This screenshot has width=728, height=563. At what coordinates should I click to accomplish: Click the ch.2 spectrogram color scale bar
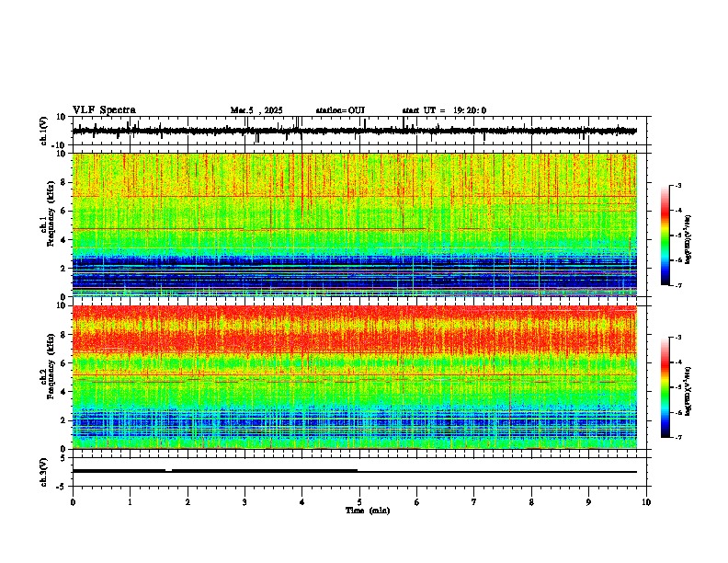665,387
